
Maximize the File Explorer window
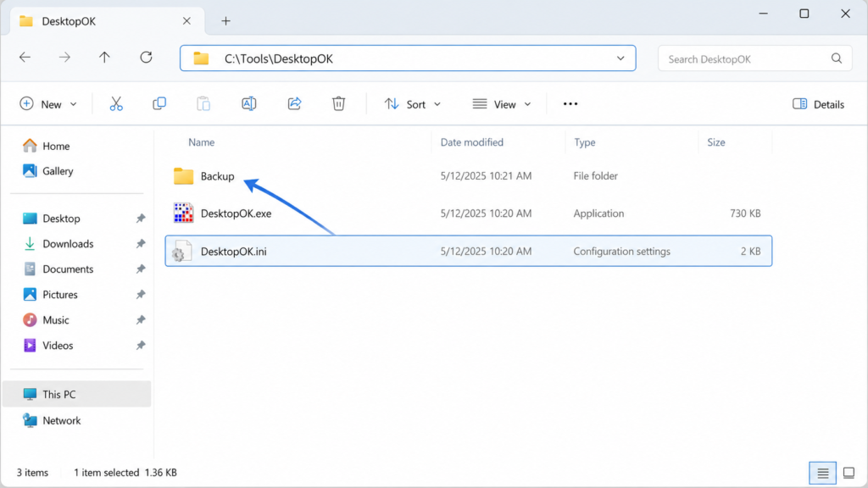804,14
